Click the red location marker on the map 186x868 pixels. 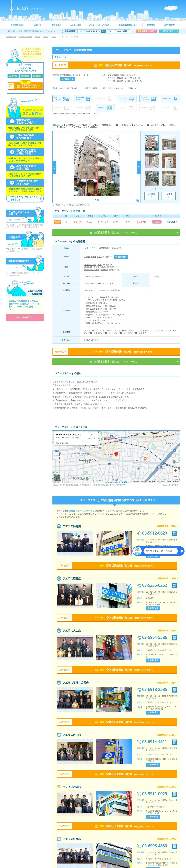coord(116,454)
